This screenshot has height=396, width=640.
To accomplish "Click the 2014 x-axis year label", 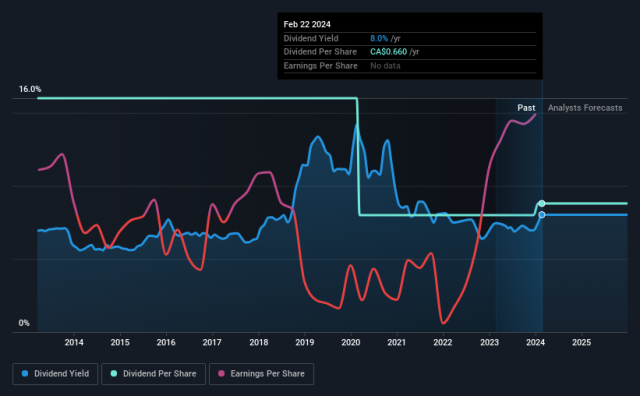I will click(x=74, y=342).
